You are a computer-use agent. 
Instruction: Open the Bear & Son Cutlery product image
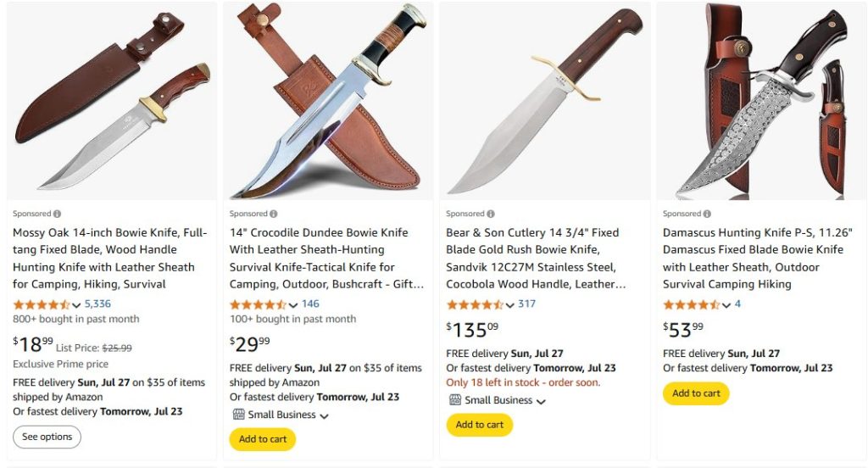(542, 102)
